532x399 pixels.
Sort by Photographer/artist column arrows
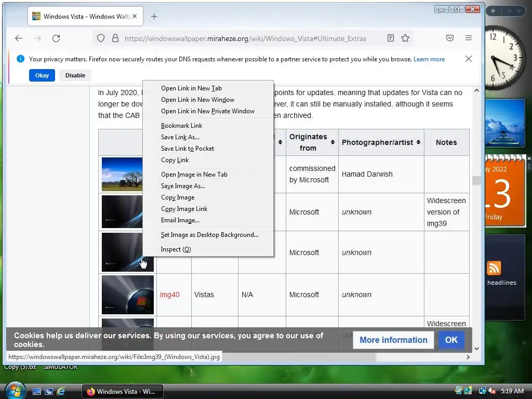pos(418,142)
